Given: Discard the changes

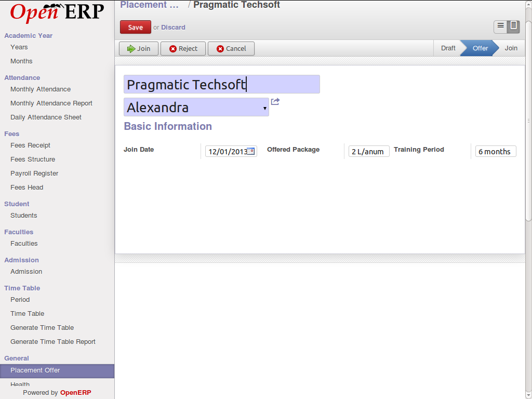Looking at the screenshot, I should point(173,28).
